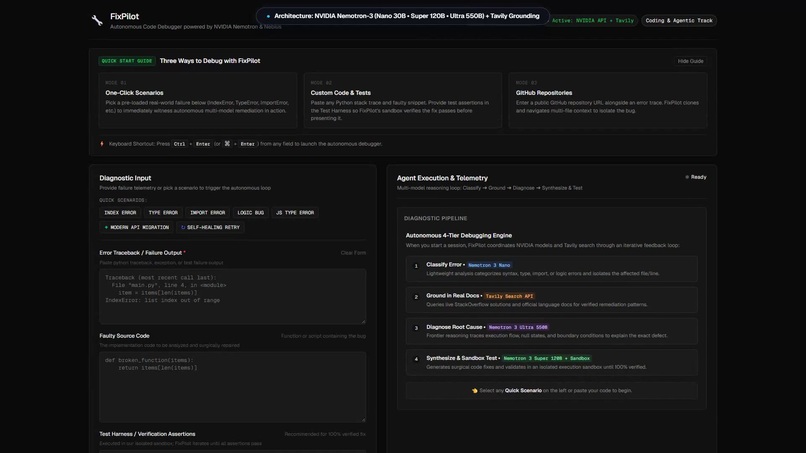Open the One-Click Scenarios mode card

pos(197,100)
